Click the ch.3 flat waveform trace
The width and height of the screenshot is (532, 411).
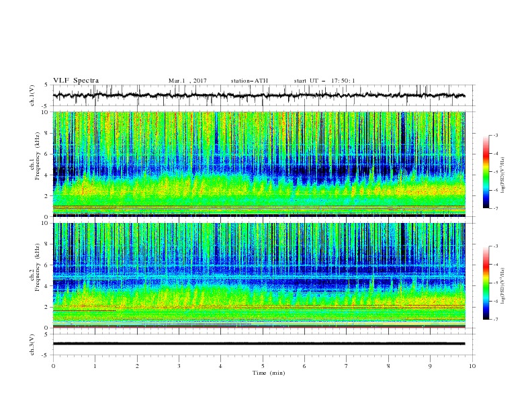tap(259, 344)
